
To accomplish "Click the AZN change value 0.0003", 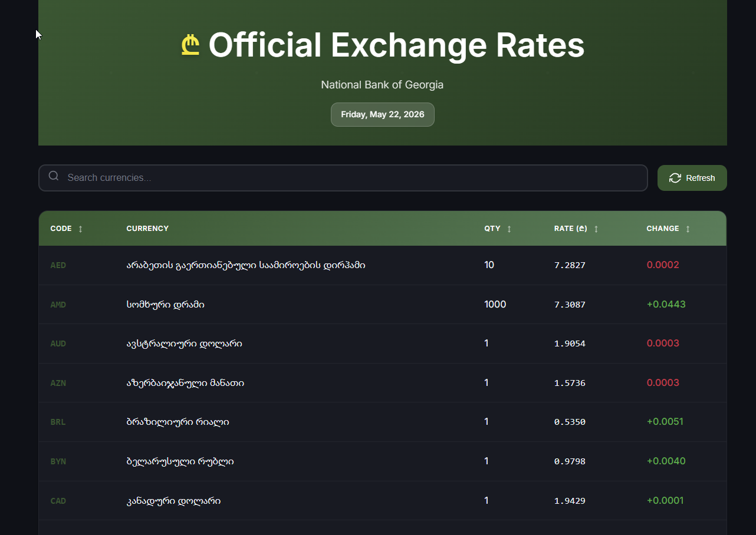I will pos(663,383).
